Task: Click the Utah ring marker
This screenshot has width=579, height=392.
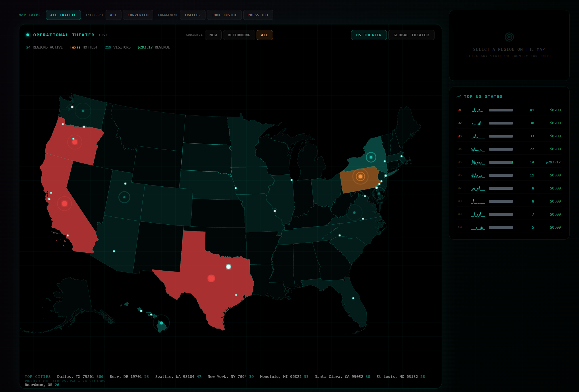Action: [124, 197]
